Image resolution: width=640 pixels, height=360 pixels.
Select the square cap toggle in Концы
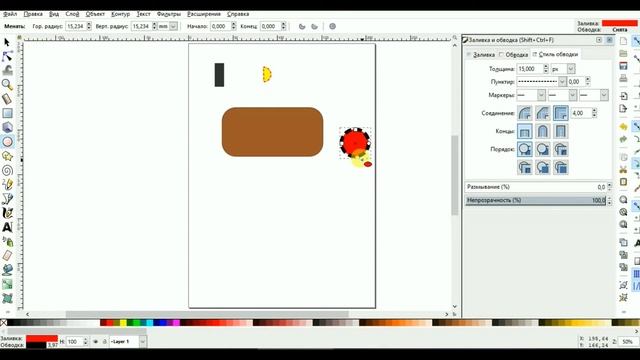561,131
